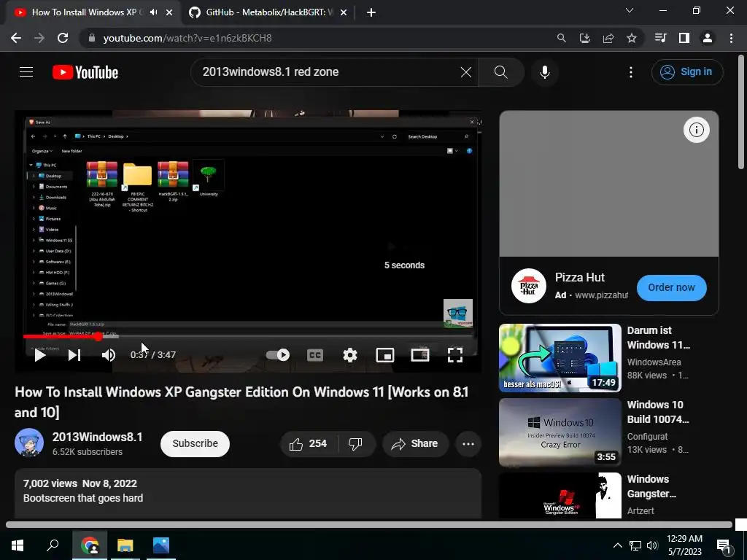The height and width of the screenshot is (560, 747).
Task: Open the Chrome three-dot menu
Action: click(x=731, y=38)
